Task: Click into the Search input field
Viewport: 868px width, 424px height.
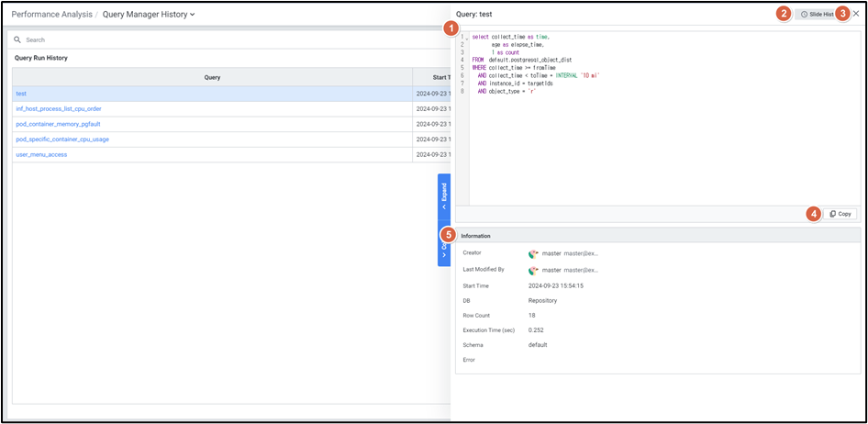Action: click(x=229, y=40)
